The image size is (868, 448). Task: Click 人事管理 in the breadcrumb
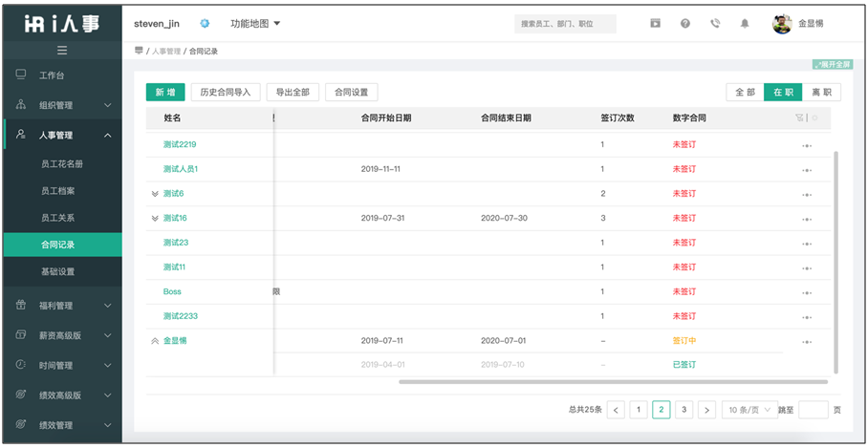pyautogui.click(x=166, y=51)
